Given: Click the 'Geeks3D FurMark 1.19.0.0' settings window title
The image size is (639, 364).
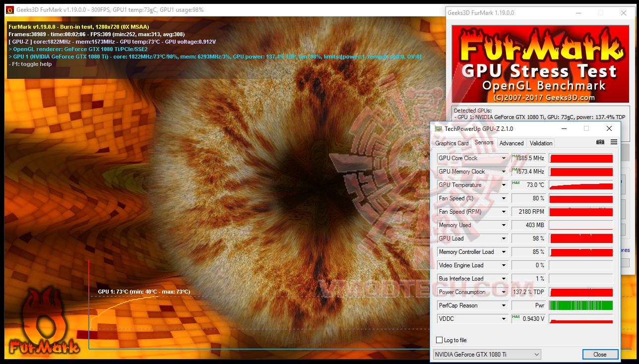Looking at the screenshot, I should (x=481, y=13).
